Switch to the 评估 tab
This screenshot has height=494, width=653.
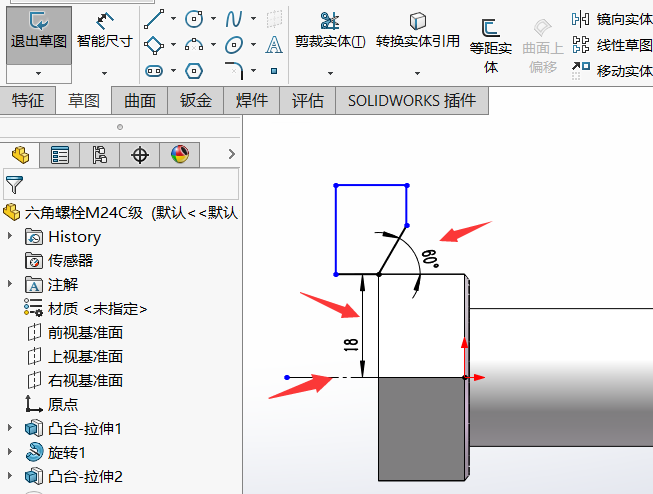click(307, 100)
